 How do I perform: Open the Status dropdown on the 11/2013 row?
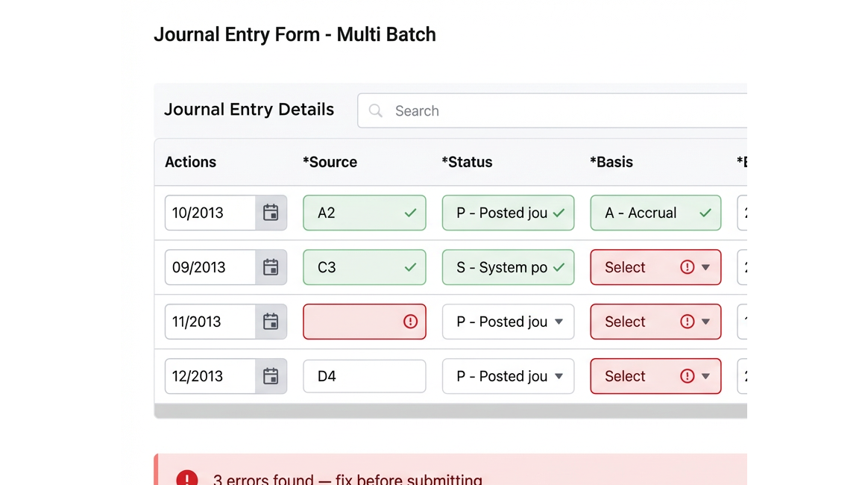559,322
